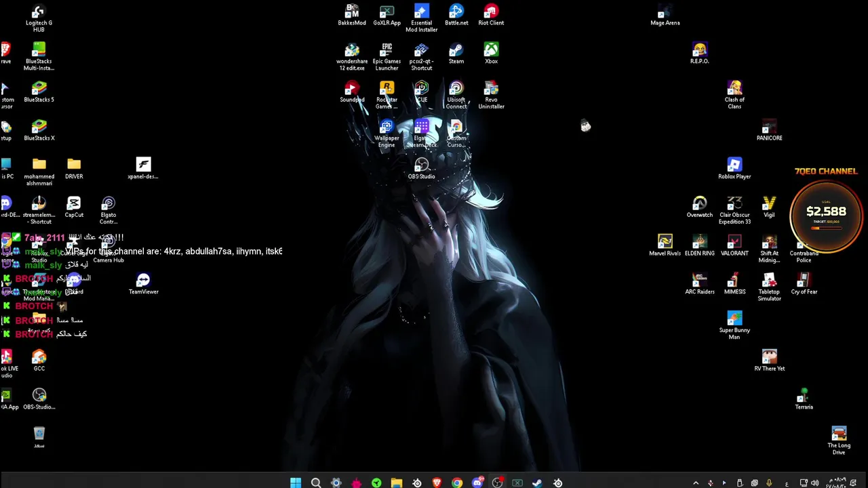Launch BlueStacks Multi-Instance Manager shortcut
The image size is (868, 488).
[39, 57]
